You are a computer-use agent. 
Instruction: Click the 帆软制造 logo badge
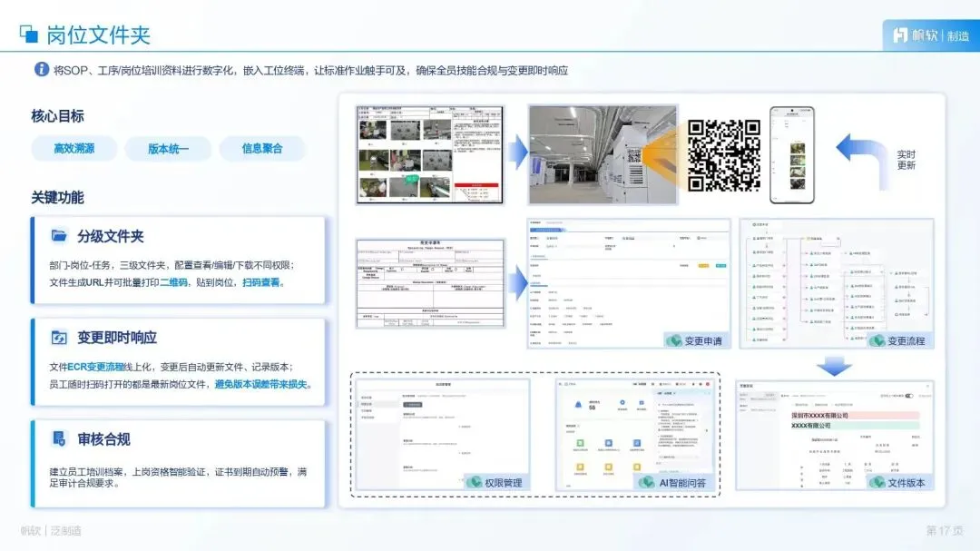click(931, 35)
